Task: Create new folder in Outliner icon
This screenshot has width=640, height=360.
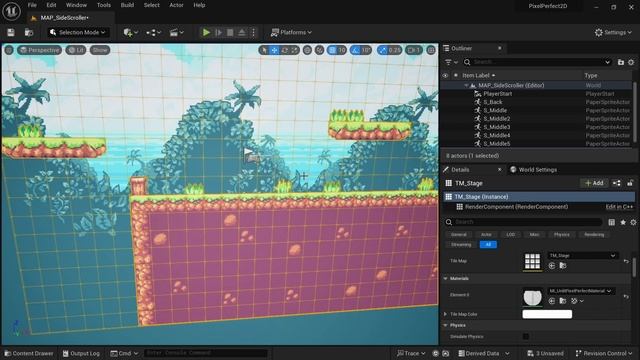Action: pos(621,62)
